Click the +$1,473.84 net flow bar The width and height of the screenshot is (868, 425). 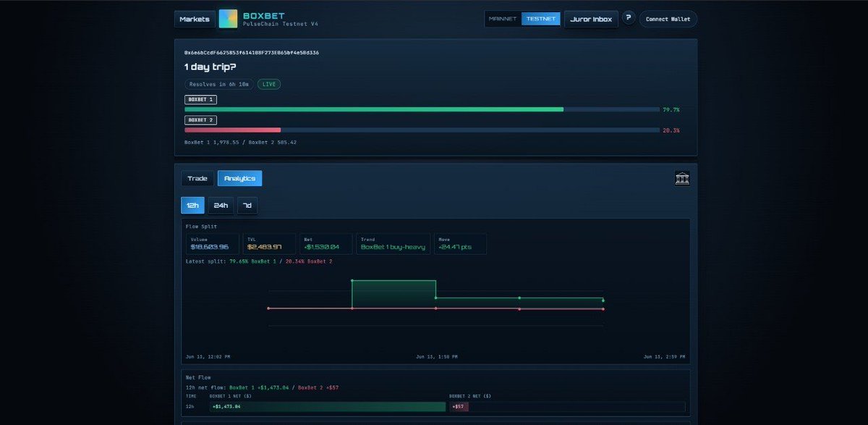coord(328,407)
